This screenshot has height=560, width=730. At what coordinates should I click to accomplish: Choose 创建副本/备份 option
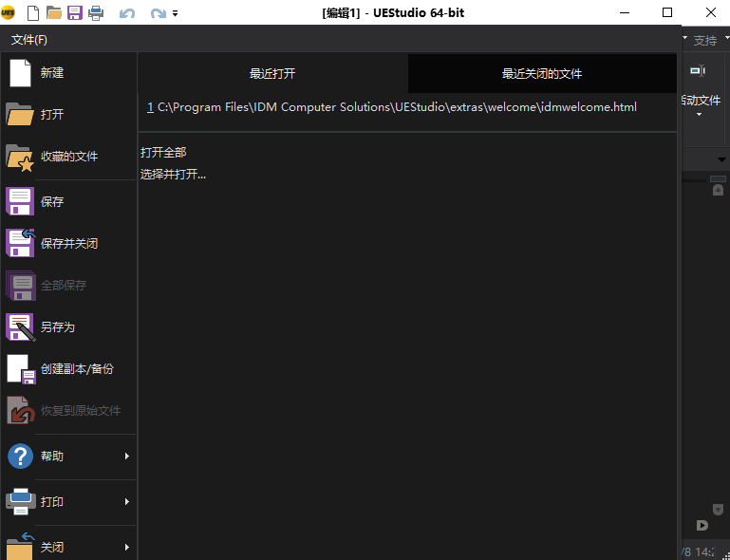[68, 369]
